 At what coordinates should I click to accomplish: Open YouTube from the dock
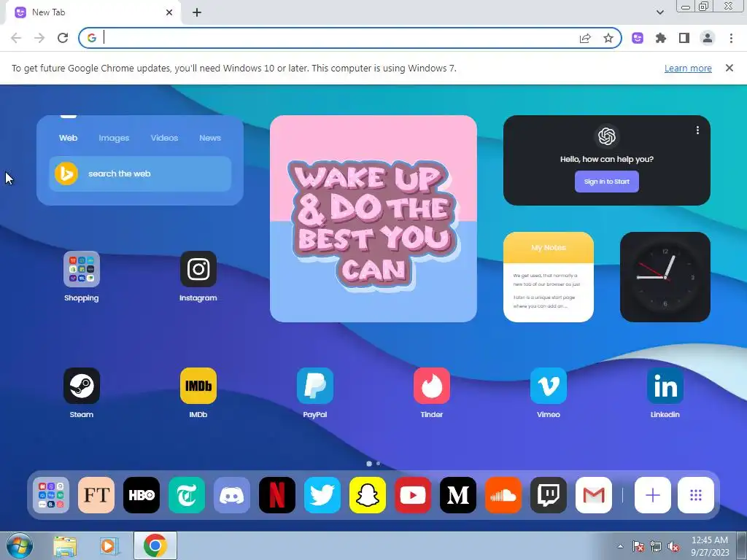[413, 495]
